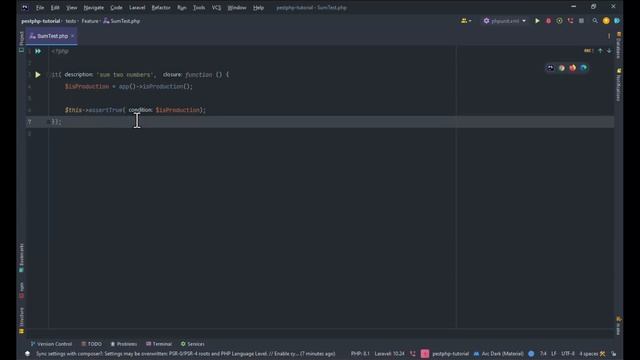Click the 7:4 line-column indicator
The image size is (640, 360).
[543, 354]
